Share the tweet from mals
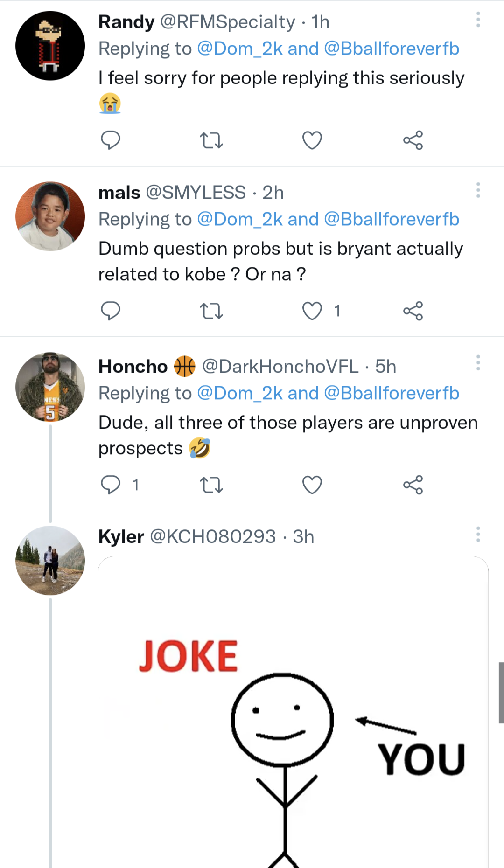Image resolution: width=504 pixels, height=868 pixels. [x=413, y=311]
